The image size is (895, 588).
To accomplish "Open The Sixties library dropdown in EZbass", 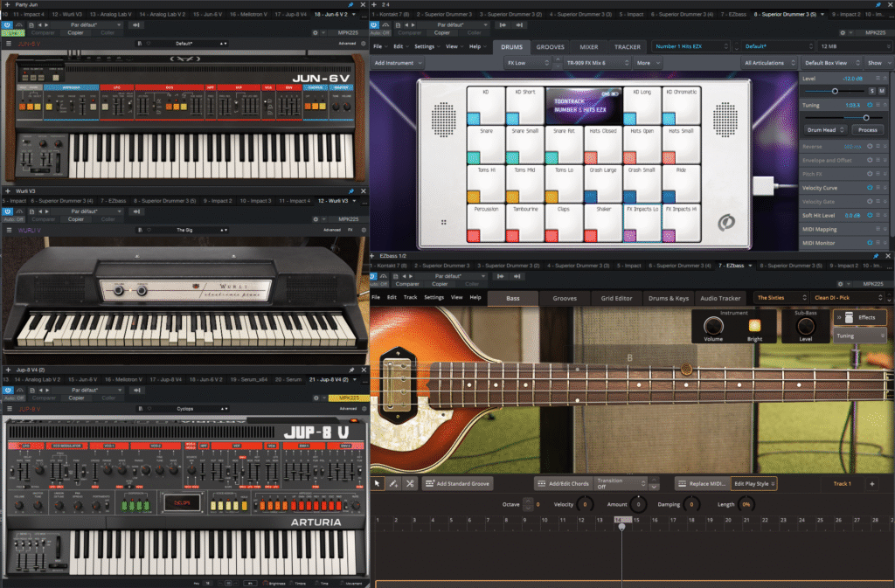I will click(781, 298).
